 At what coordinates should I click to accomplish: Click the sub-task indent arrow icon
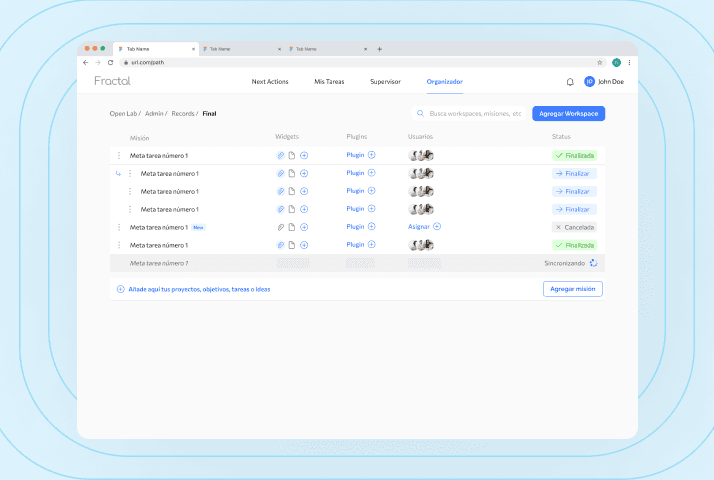118,174
